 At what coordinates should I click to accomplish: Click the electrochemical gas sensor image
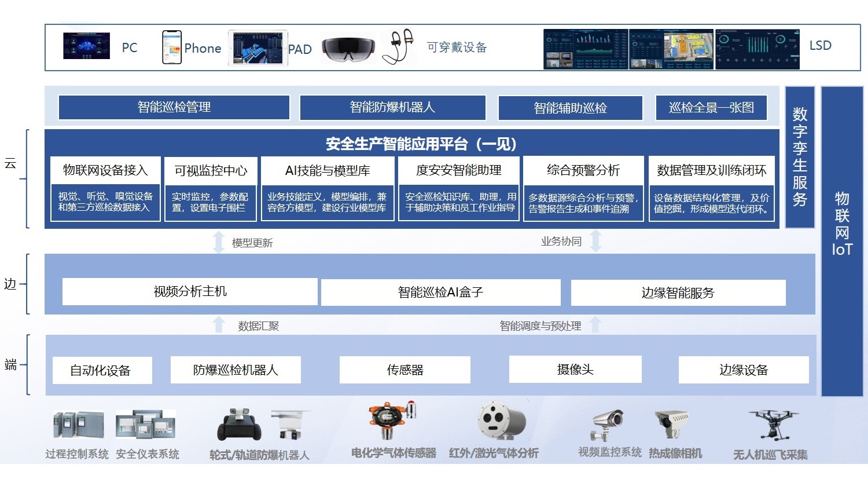(x=392, y=421)
